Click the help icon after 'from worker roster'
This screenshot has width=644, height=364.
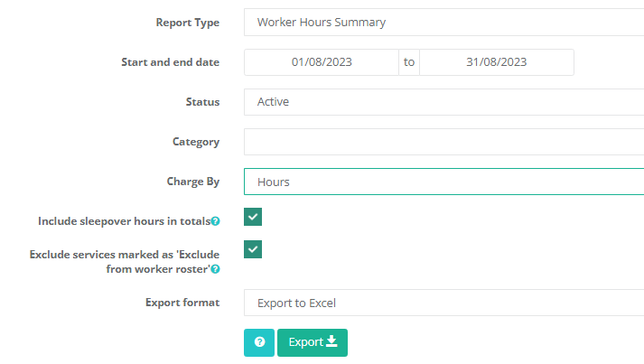coord(215,269)
